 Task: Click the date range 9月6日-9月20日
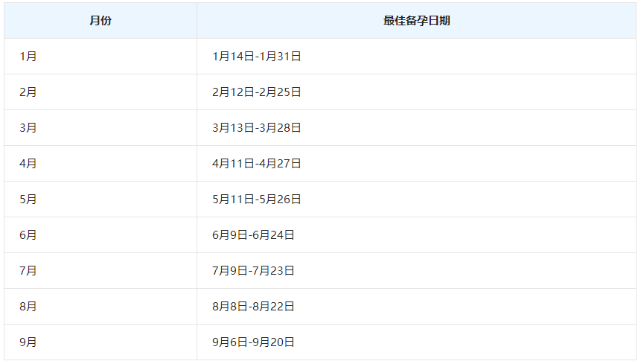pyautogui.click(x=253, y=342)
